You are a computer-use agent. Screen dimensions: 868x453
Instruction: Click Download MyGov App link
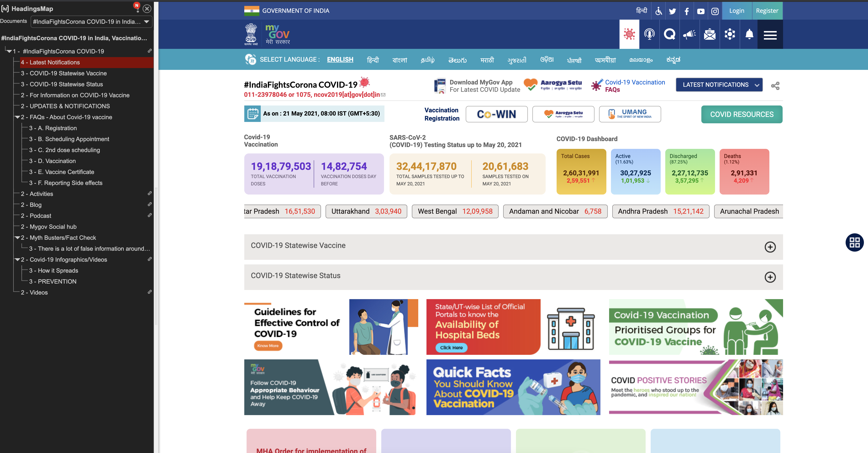click(477, 86)
